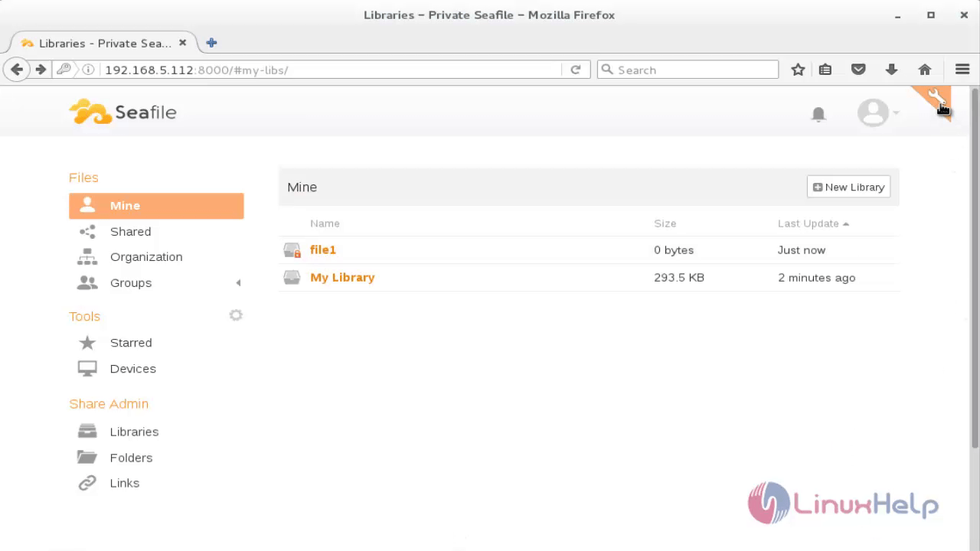Open the Firefox hamburger menu
Image resolution: width=980 pixels, height=551 pixels.
pos(962,70)
